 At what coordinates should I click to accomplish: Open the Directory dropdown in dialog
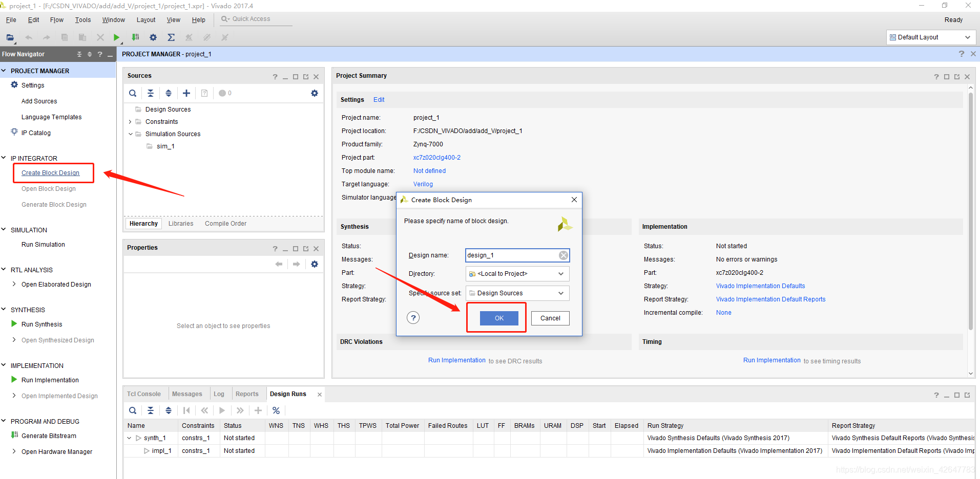(x=517, y=274)
